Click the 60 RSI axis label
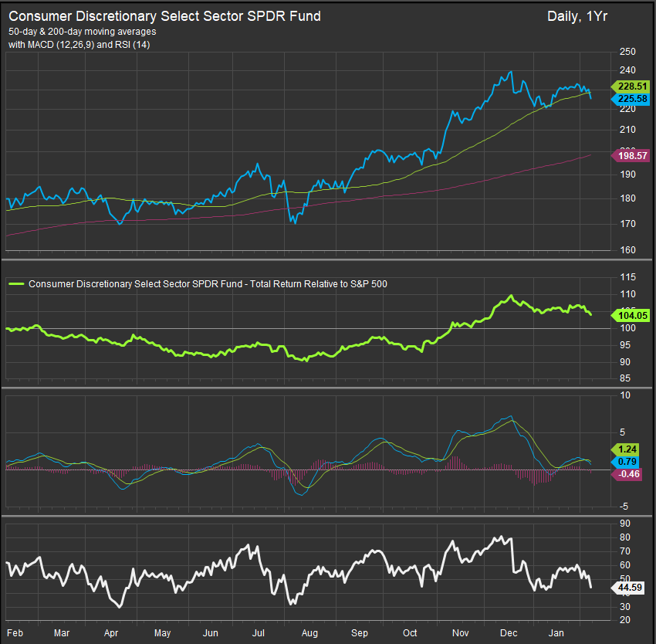This screenshot has height=644, width=656. [x=624, y=565]
